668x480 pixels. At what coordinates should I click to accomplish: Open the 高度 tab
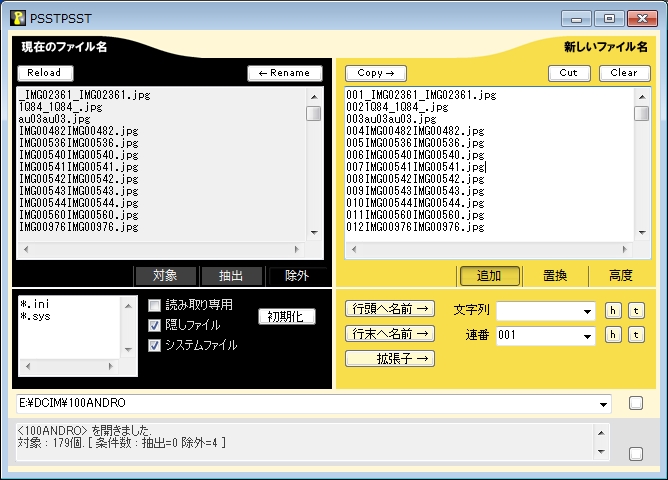[x=621, y=276]
